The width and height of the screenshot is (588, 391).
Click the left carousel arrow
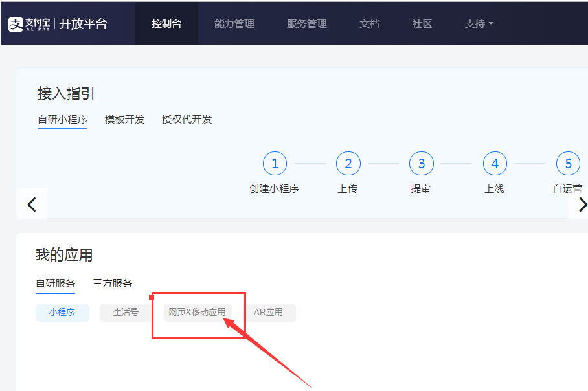(x=32, y=205)
